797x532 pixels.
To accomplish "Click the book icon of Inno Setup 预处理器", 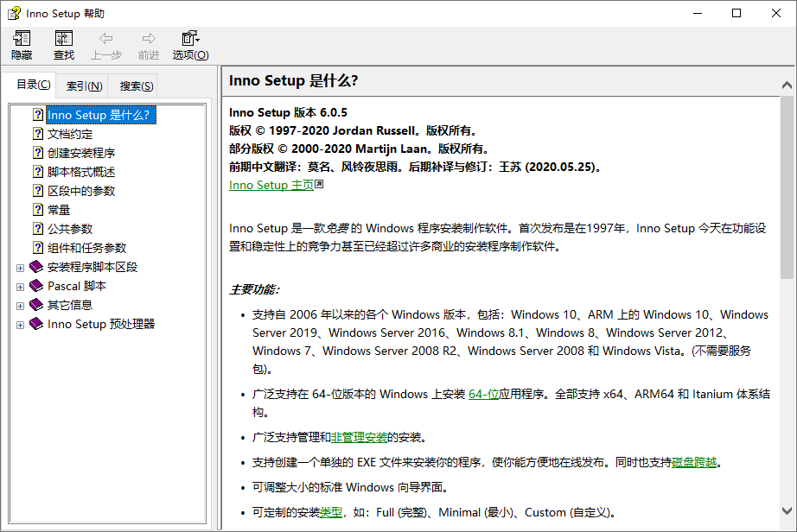I will pyautogui.click(x=36, y=324).
